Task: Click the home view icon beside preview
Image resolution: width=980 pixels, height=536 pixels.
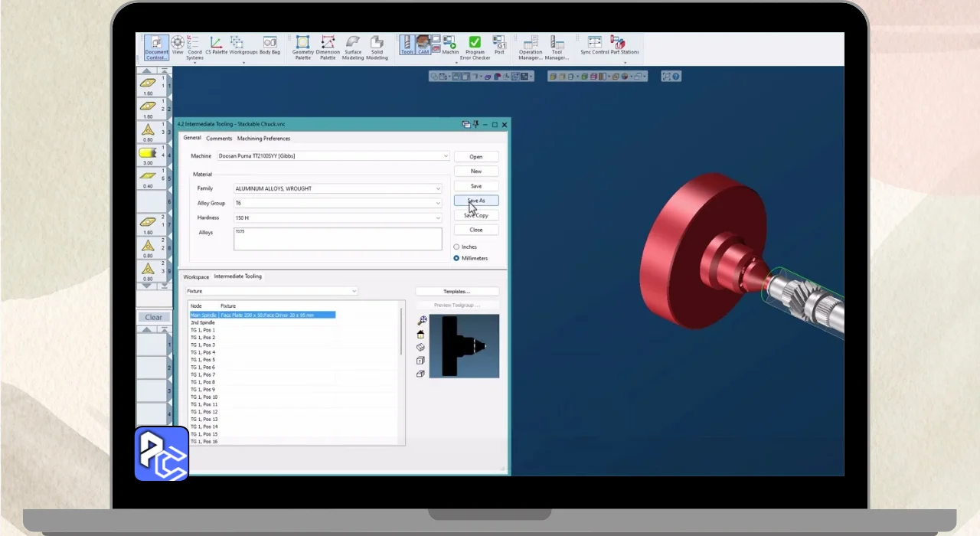Action: 420,334
